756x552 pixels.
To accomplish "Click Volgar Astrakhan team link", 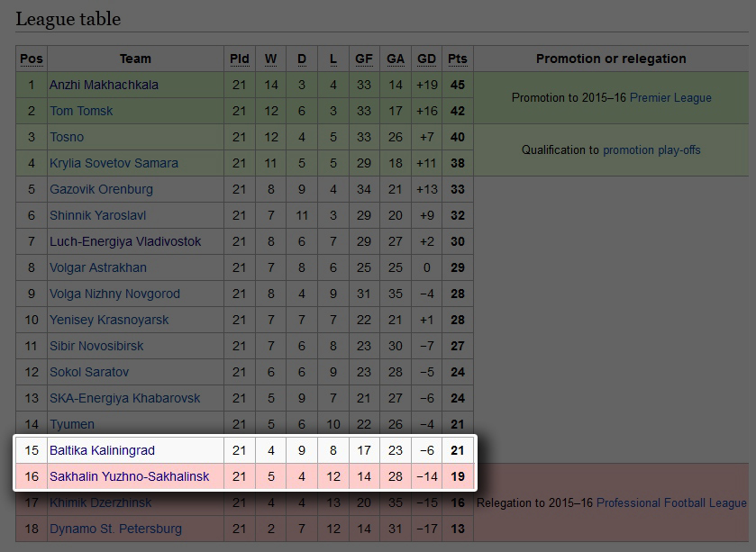I will (x=98, y=267).
